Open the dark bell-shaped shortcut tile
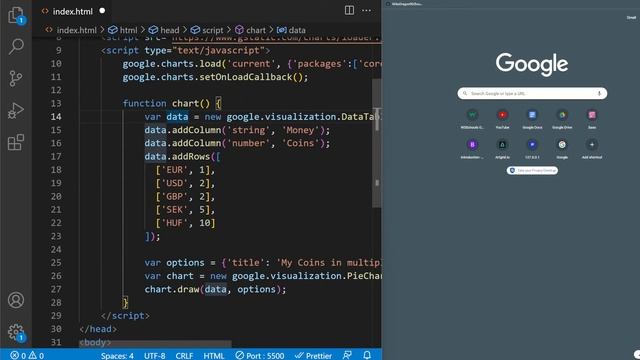The image size is (640, 360). (502, 149)
